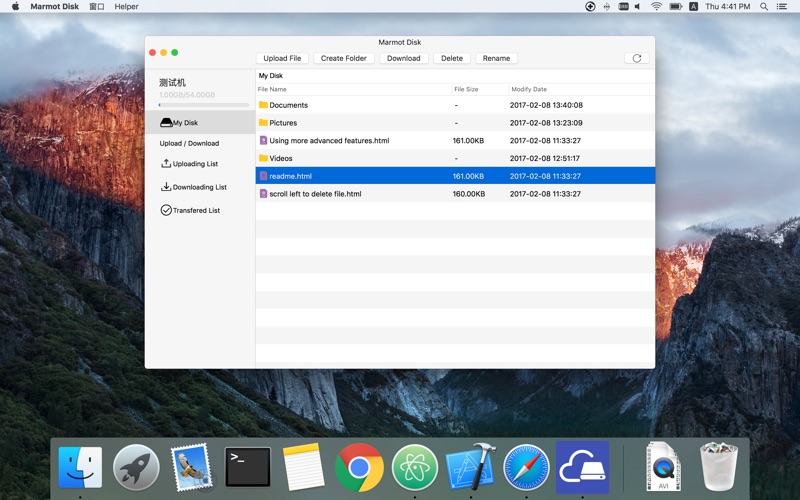Select the Videos folder

pyautogui.click(x=455, y=158)
